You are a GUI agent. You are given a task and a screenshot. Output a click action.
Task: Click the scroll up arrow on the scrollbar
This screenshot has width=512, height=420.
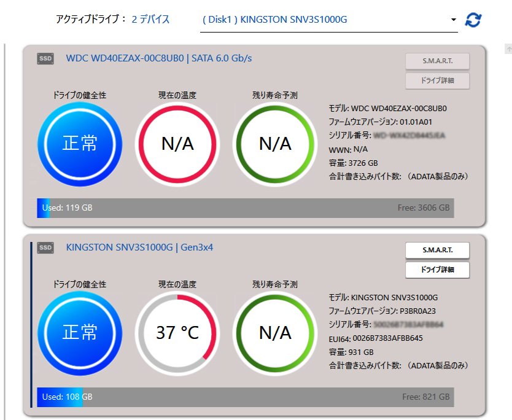point(508,49)
